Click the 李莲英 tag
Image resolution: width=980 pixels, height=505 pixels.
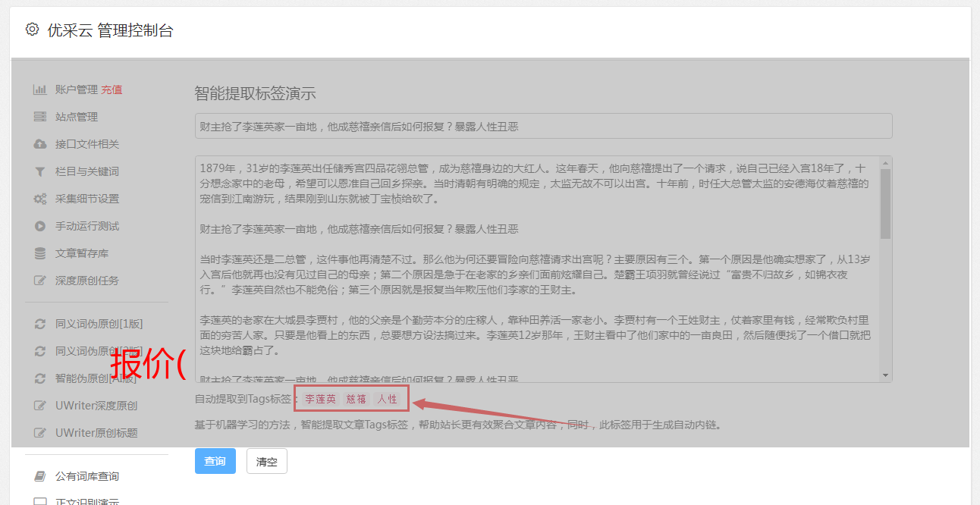click(x=320, y=399)
